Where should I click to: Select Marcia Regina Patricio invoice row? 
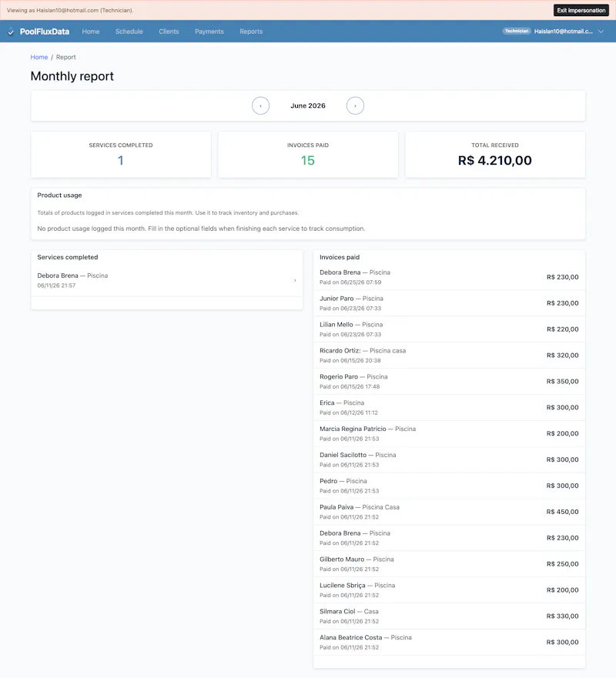[x=449, y=434]
